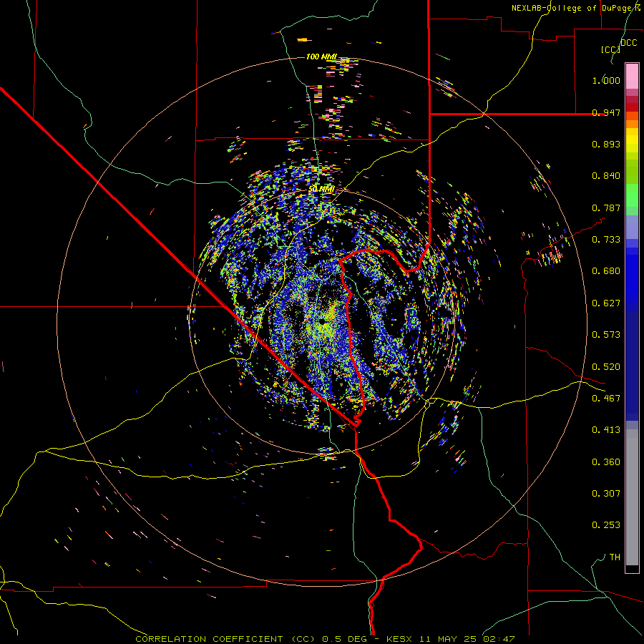644x644 pixels.
Task: Click the 0.253 value on the color scale
Action: 606,525
